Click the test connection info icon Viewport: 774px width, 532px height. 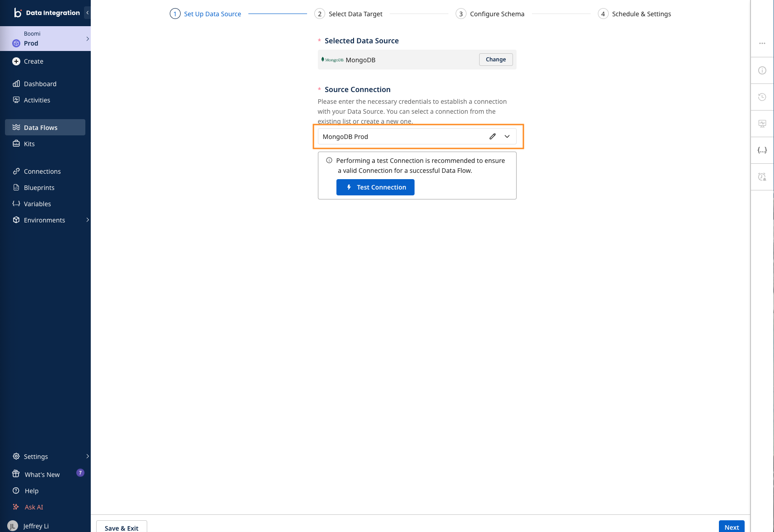click(x=329, y=160)
